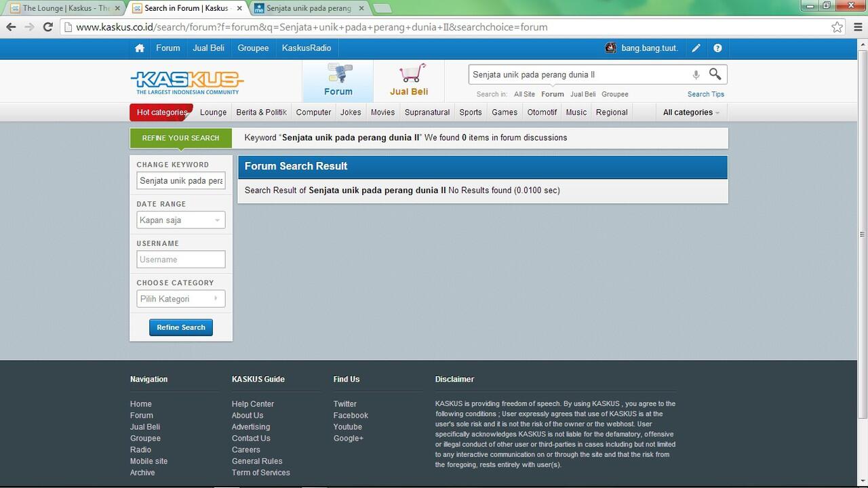The width and height of the screenshot is (868, 488).
Task: Select the Forum section icon
Action: (x=338, y=81)
